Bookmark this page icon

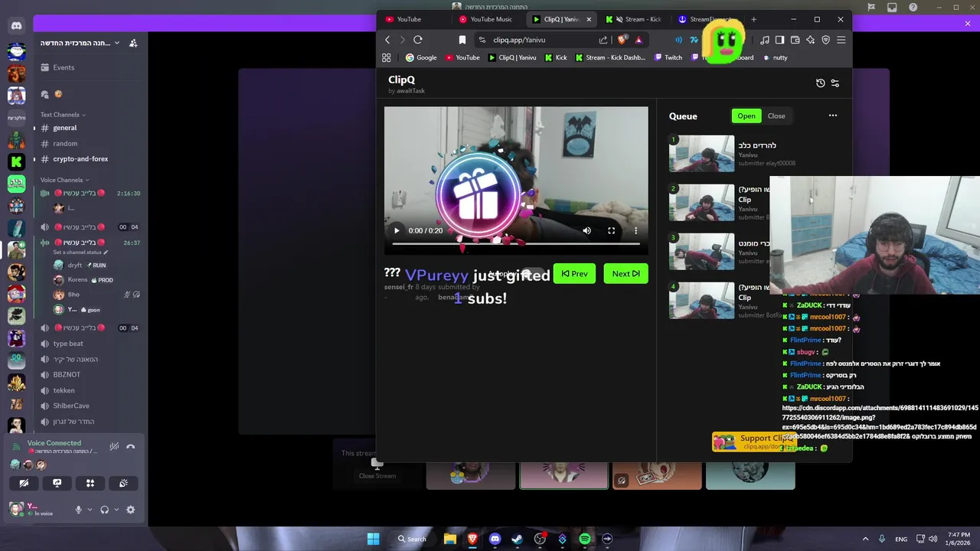point(462,40)
